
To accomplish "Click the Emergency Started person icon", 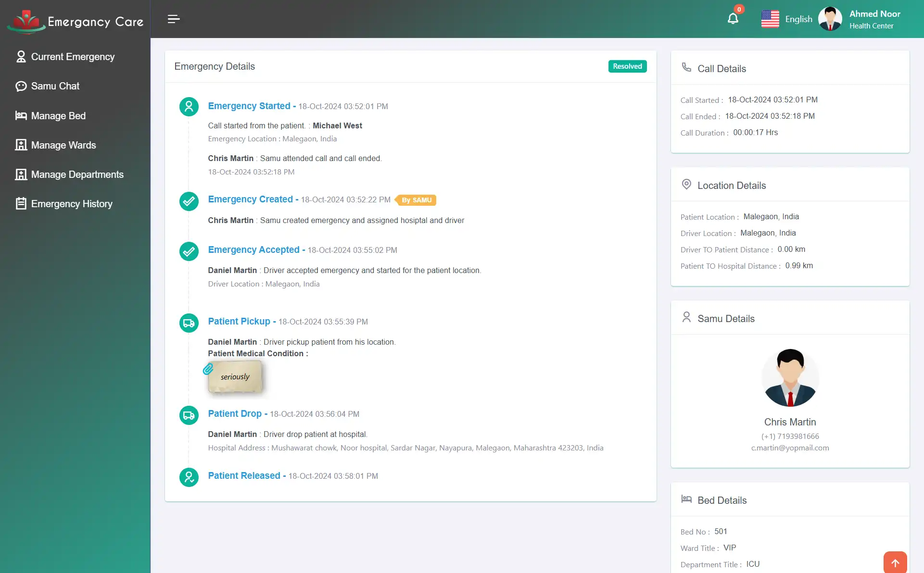I will [189, 107].
